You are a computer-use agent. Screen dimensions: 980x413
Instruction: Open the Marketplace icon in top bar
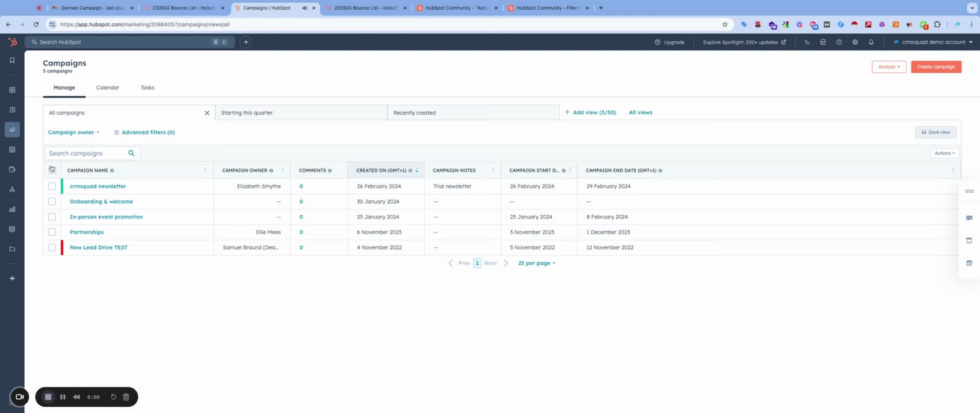click(x=823, y=42)
